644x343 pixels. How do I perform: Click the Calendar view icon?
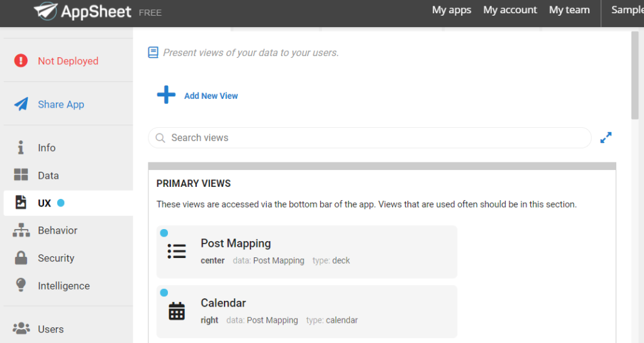coord(177,311)
